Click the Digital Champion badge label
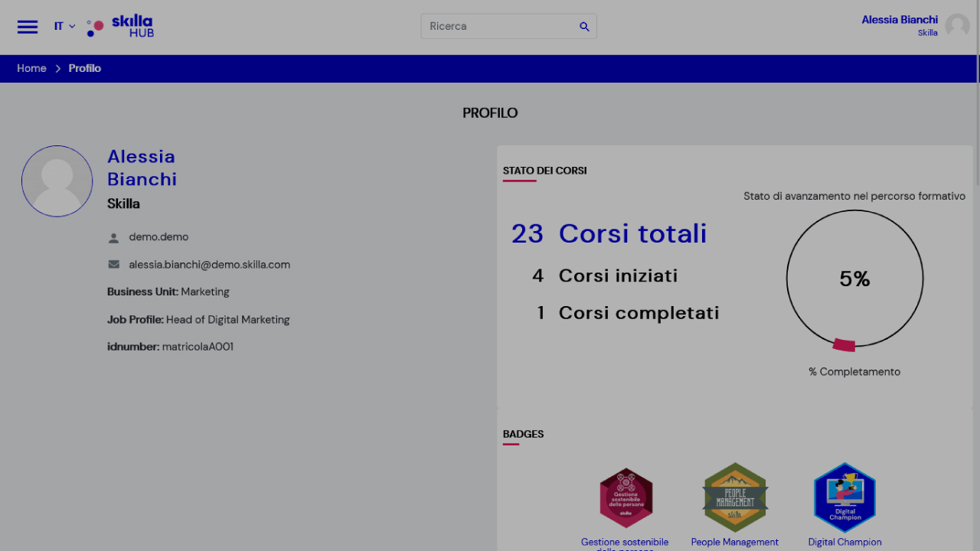 point(844,542)
